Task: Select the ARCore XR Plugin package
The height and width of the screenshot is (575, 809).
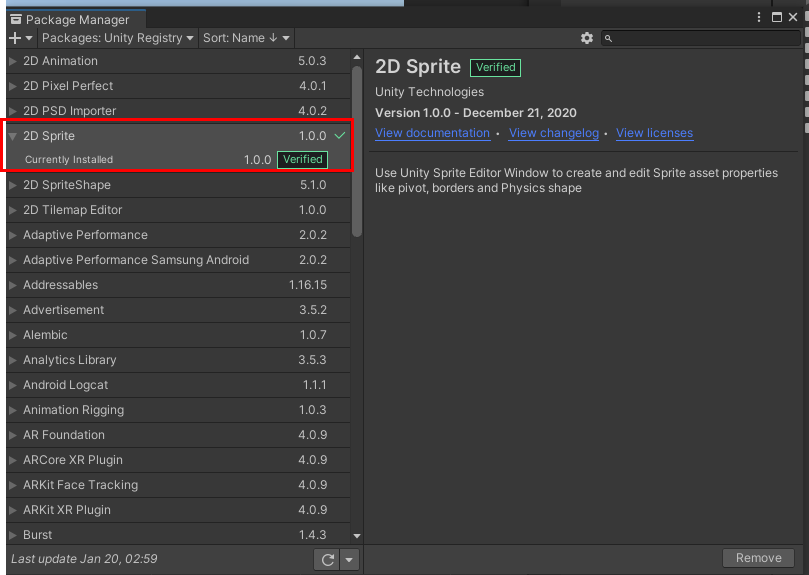Action: 178,460
